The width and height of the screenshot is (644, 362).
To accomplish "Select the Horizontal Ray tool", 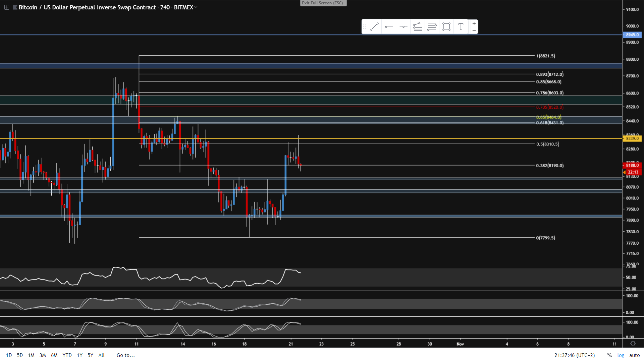I will [x=389, y=27].
